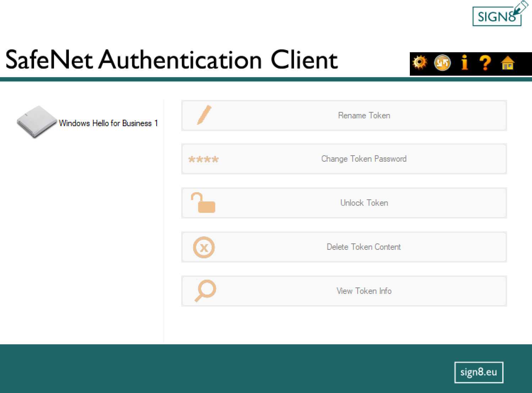Image resolution: width=532 pixels, height=393 pixels.
Task: Select the Windows Hello for Business 1 label
Action: (x=108, y=123)
